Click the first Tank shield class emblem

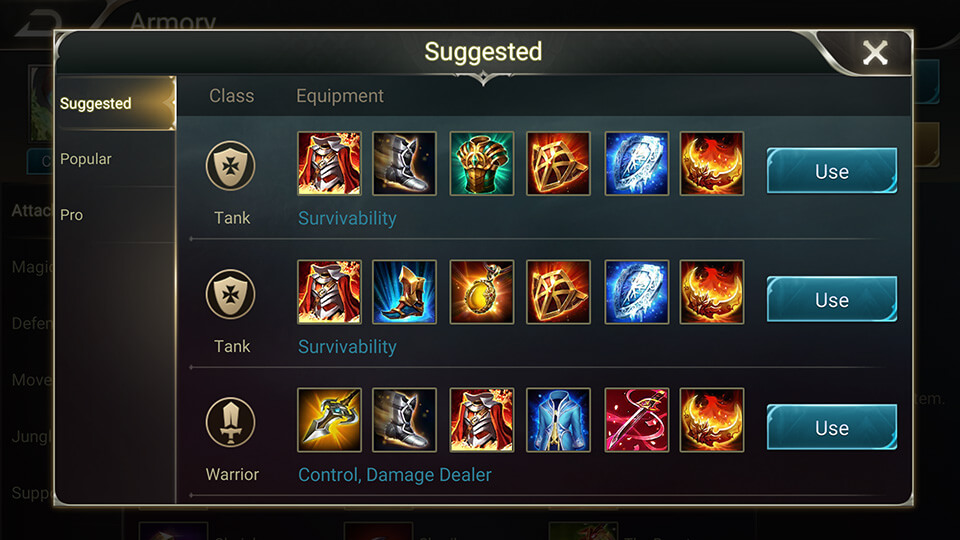tap(230, 166)
